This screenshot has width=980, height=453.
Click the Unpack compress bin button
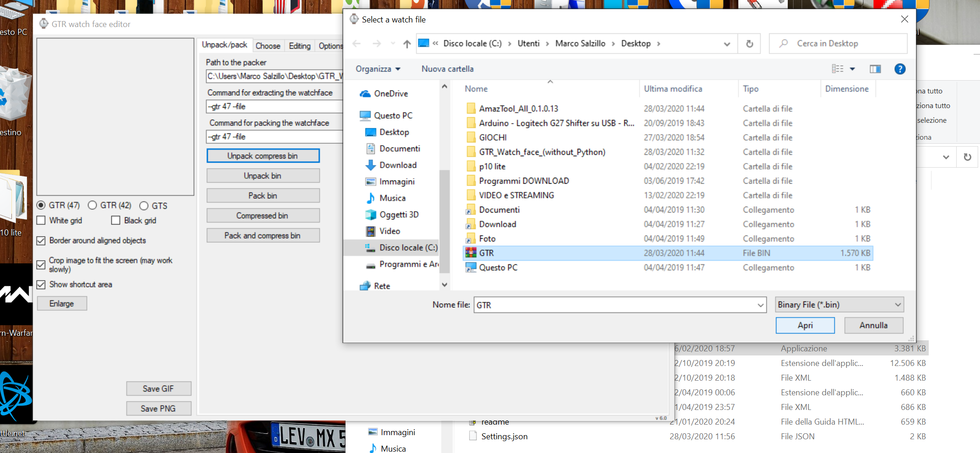(x=263, y=156)
